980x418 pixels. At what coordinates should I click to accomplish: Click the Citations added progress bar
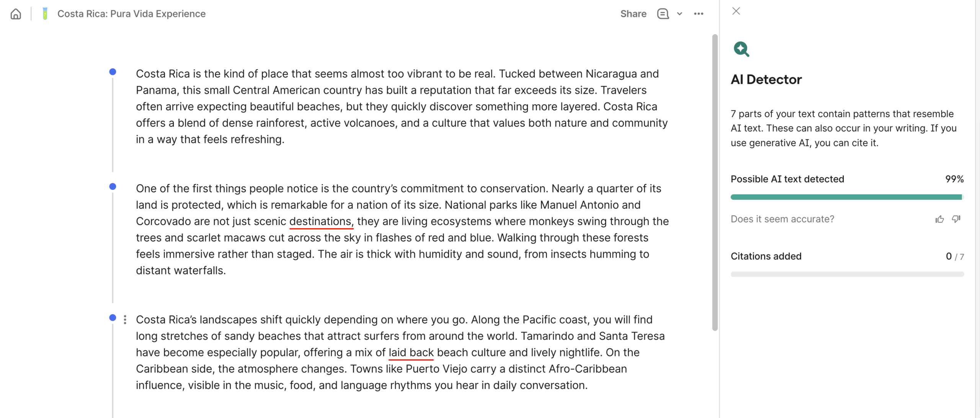(847, 274)
